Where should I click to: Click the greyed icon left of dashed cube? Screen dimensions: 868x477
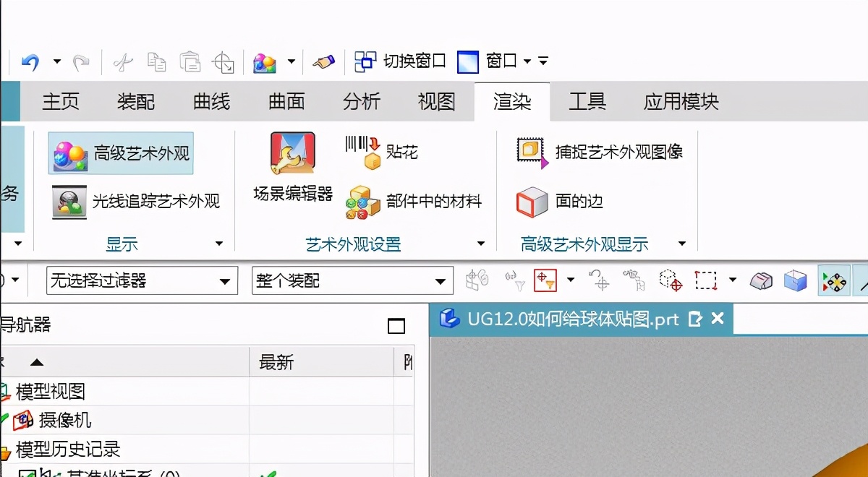pyautogui.click(x=634, y=280)
